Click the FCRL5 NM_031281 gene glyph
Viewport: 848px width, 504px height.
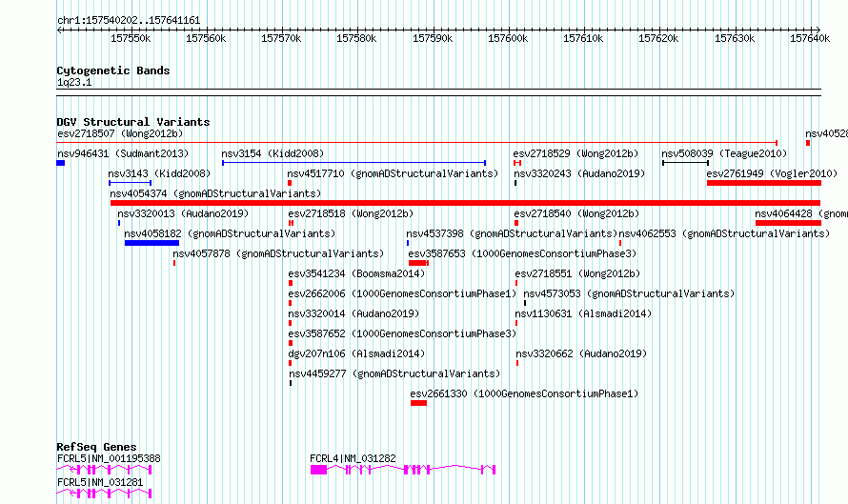(x=105, y=494)
